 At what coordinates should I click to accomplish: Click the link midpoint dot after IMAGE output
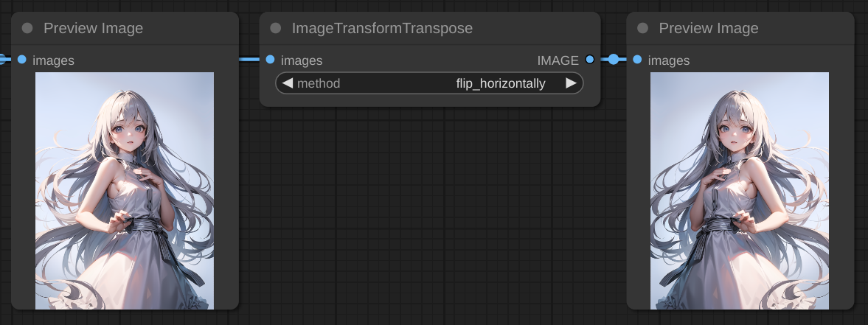click(614, 60)
